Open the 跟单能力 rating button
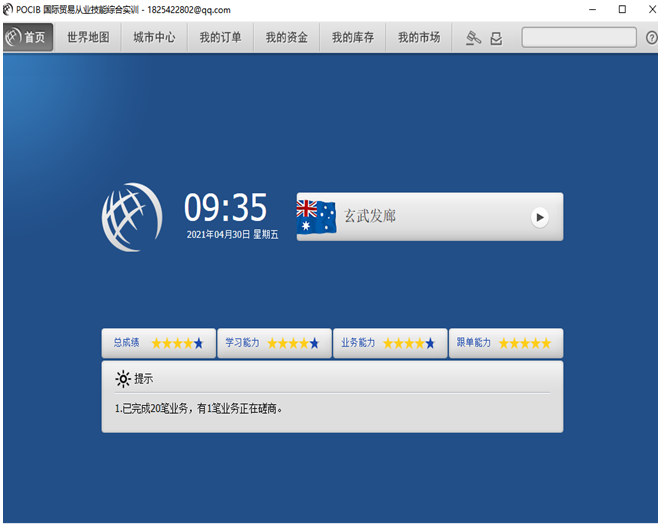This screenshot has height=524, width=658. (505, 343)
